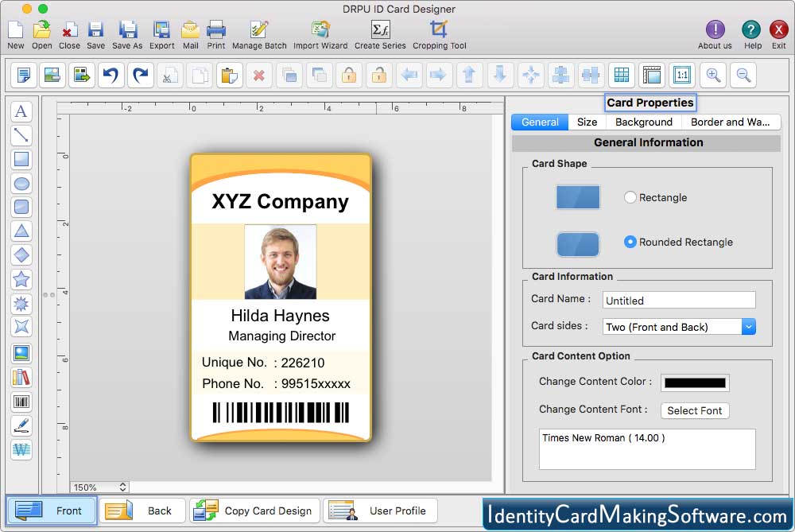Click the Zoom Out magnifier

[743, 75]
